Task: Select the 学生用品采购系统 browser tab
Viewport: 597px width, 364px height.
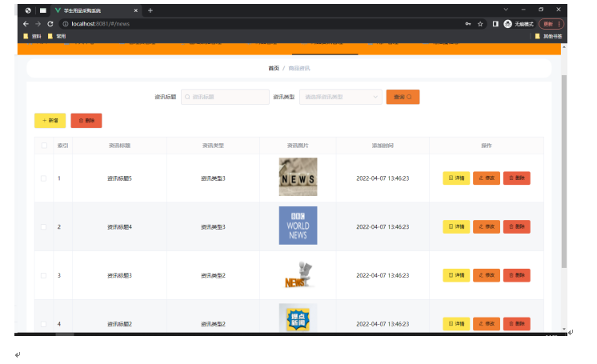Action: pos(97,10)
